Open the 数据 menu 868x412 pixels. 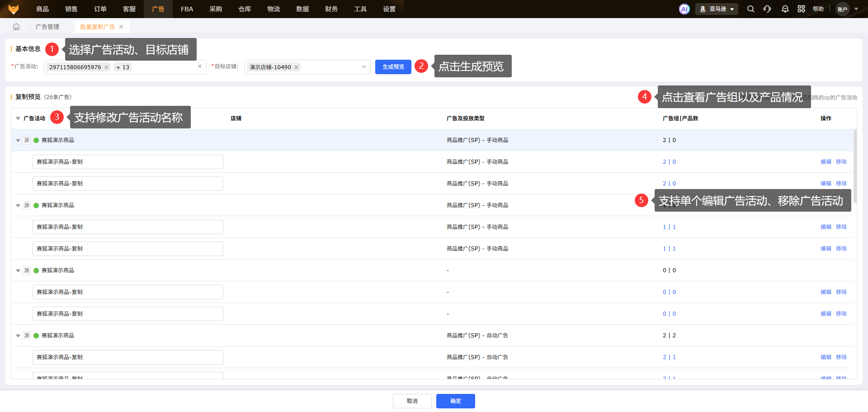(303, 9)
